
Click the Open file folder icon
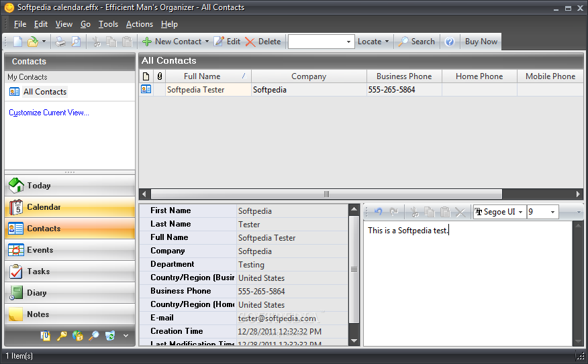[x=33, y=42]
